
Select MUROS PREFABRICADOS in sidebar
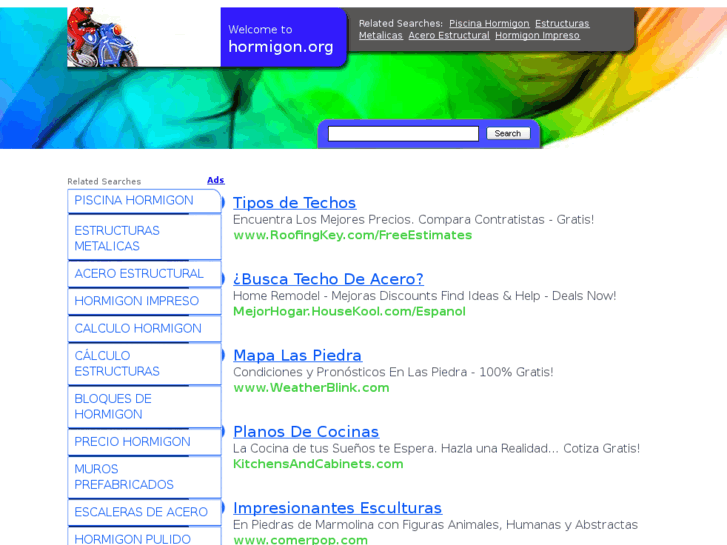coord(144,477)
